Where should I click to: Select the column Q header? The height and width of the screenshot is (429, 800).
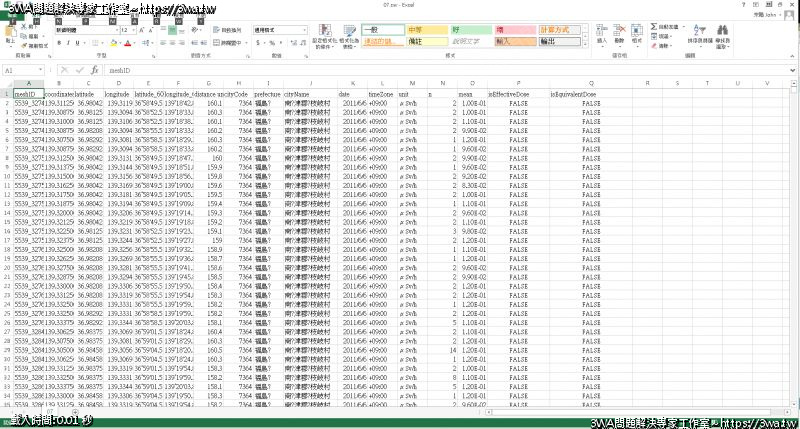coord(591,83)
